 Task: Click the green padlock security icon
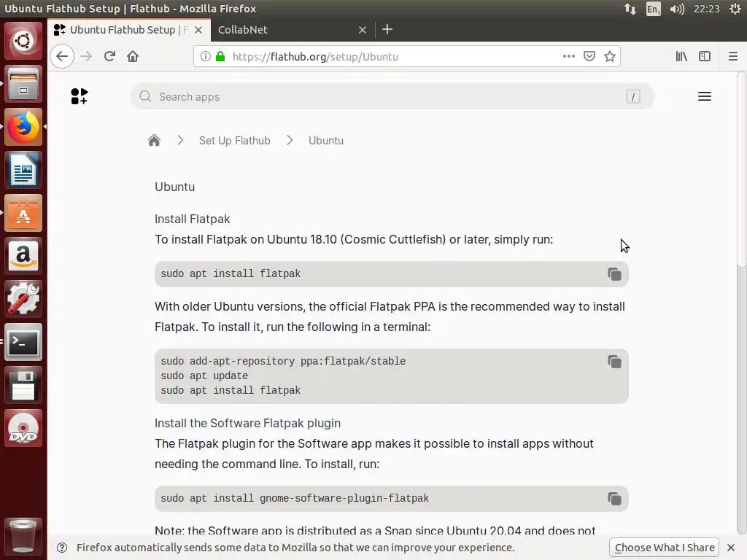pyautogui.click(x=220, y=56)
